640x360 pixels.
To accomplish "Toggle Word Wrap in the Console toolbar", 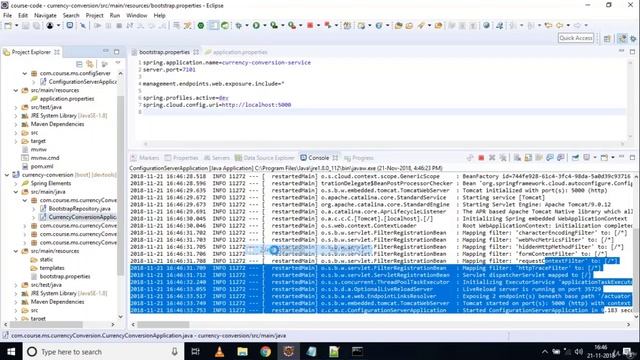I will click(x=539, y=158).
